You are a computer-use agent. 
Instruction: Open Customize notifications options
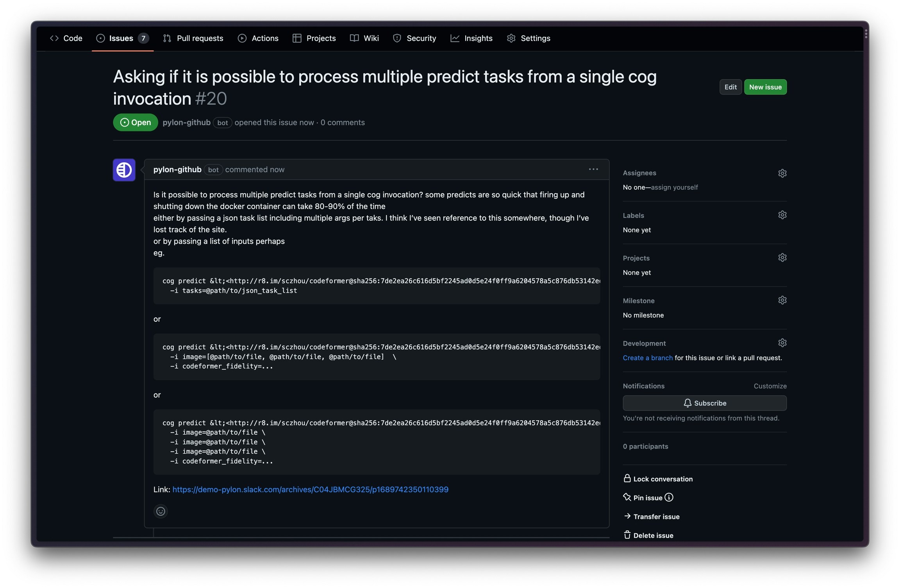coord(770,386)
